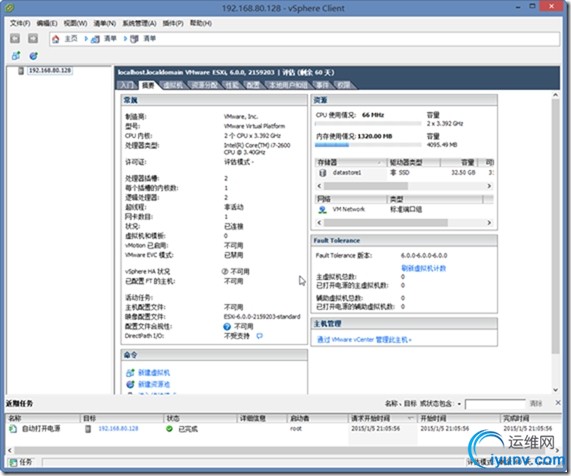571x476 pixels.
Task: Click the 刷新虚拟机计数 link
Action: tap(424, 268)
